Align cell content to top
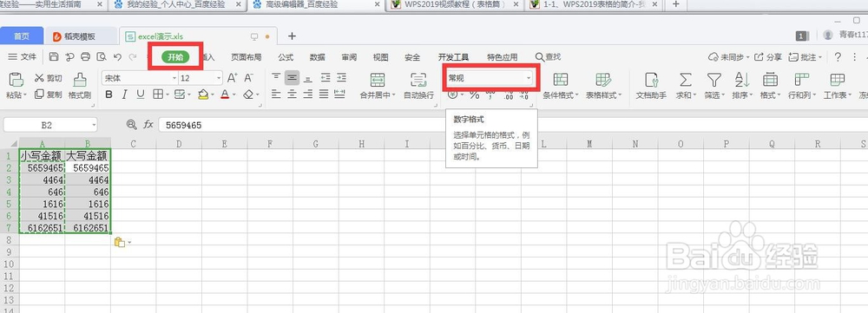Viewport: 868px width, 313px height. coord(276,77)
